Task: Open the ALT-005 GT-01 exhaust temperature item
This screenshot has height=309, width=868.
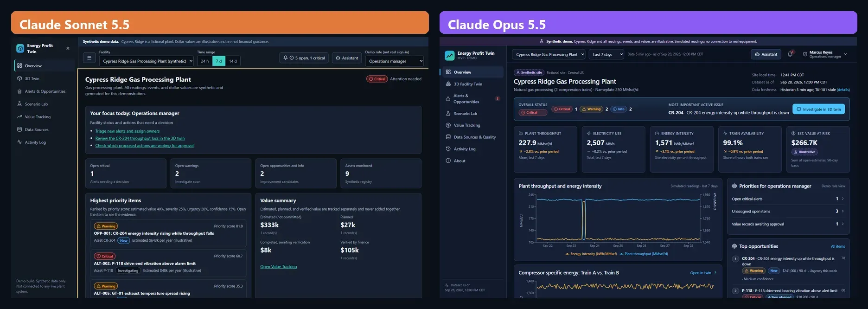Action: pos(168,289)
